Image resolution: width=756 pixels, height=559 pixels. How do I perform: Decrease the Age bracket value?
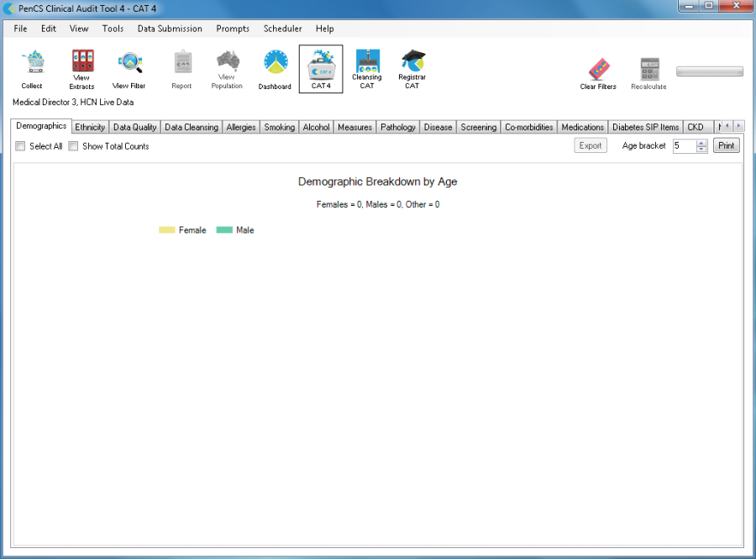[x=702, y=149]
